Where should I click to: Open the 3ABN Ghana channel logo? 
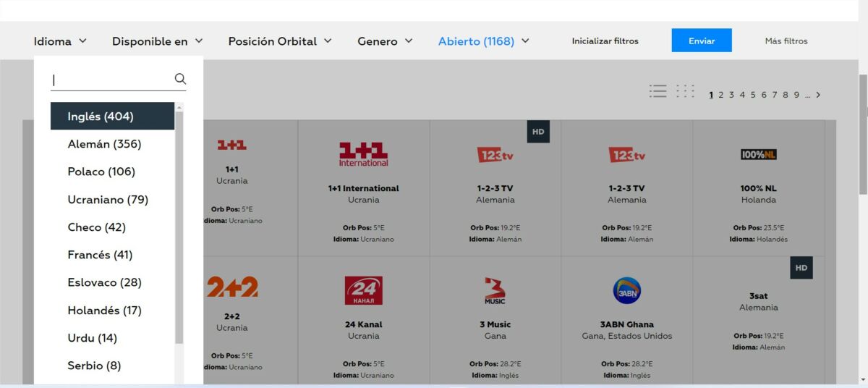(x=626, y=290)
